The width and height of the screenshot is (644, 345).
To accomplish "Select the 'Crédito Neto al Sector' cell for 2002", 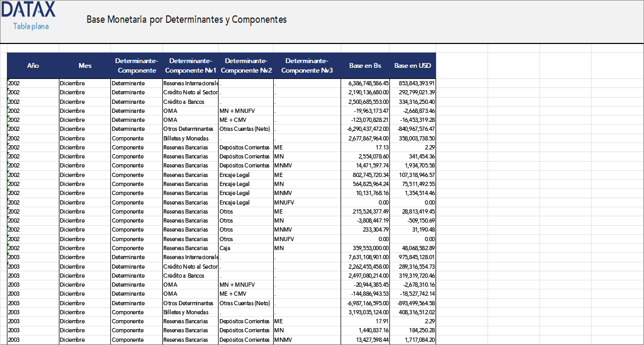I will 189,92.
